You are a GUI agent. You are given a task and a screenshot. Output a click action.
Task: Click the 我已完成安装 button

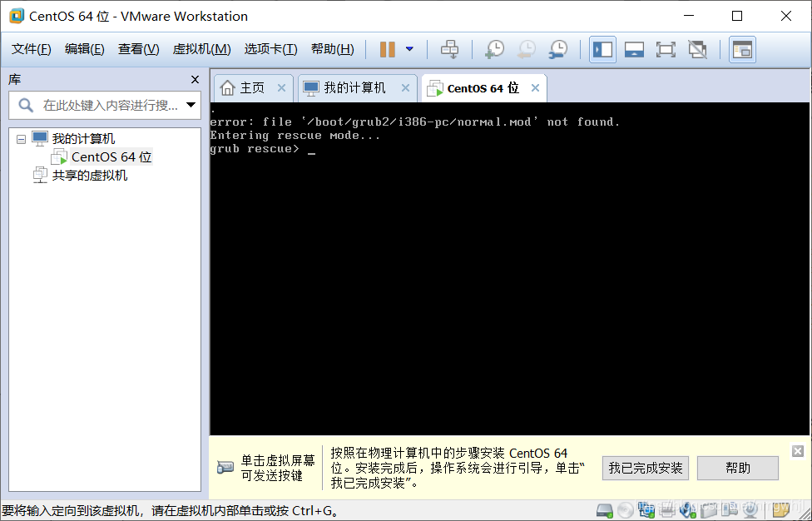(646, 469)
